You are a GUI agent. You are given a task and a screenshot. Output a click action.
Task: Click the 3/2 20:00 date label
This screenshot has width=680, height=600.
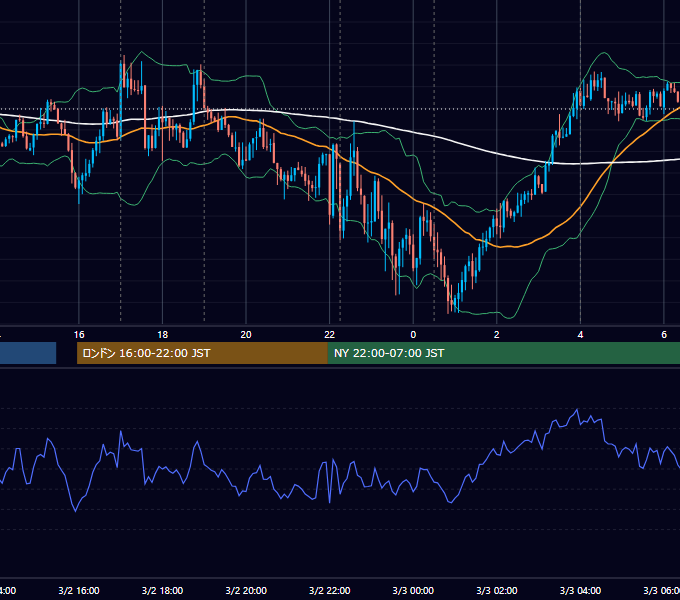(246, 590)
